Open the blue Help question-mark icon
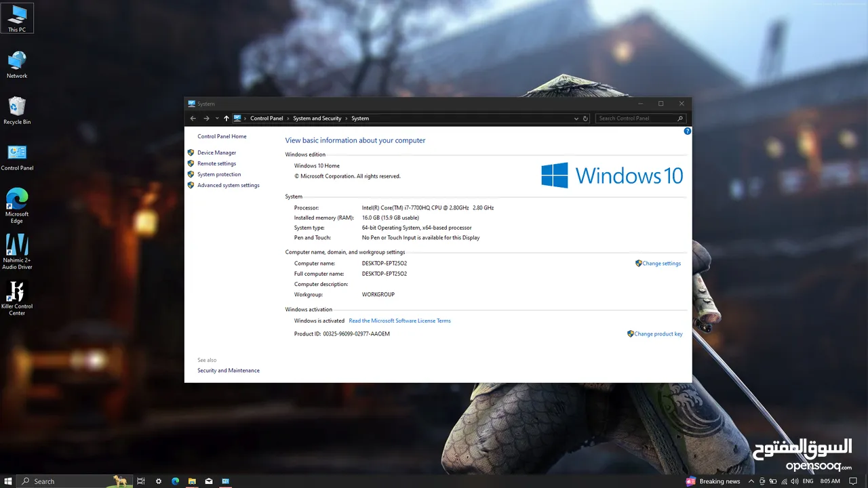Viewport: 868px width, 488px height. 687,131
